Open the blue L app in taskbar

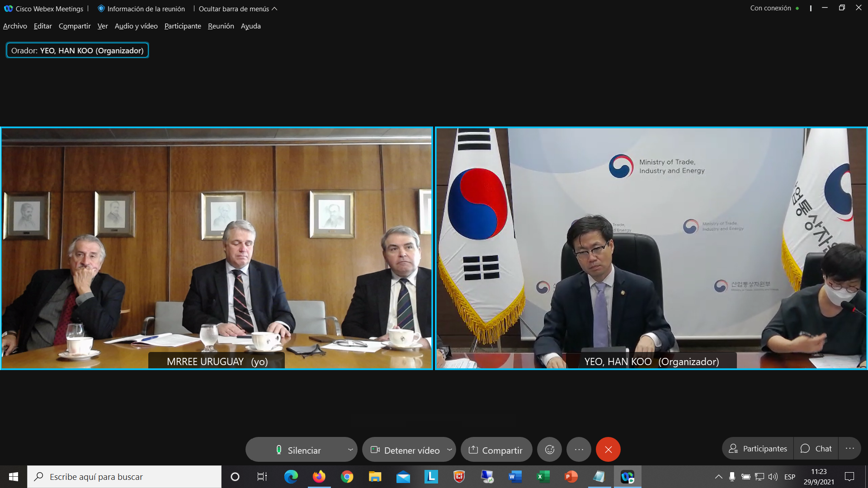431,477
